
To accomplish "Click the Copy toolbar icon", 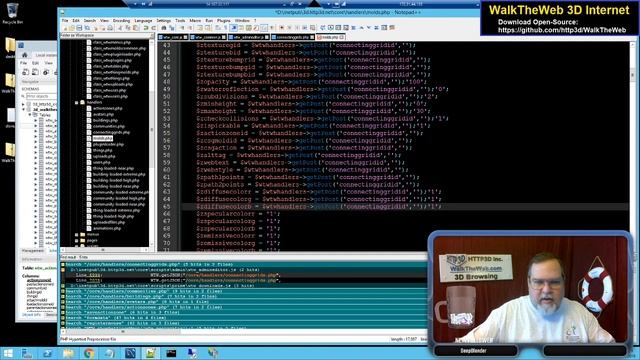I will click(x=128, y=28).
